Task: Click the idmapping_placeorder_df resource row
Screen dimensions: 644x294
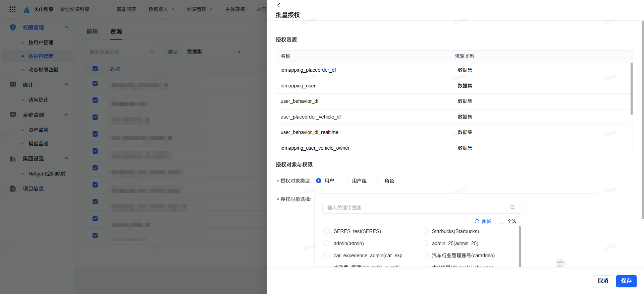Action: (453, 70)
